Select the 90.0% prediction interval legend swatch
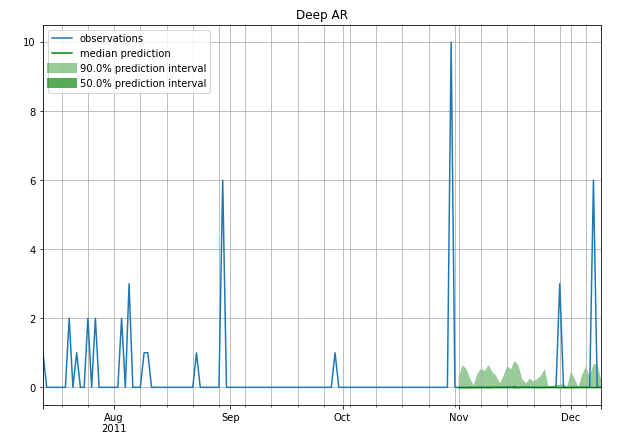627x439 pixels. pos(61,68)
